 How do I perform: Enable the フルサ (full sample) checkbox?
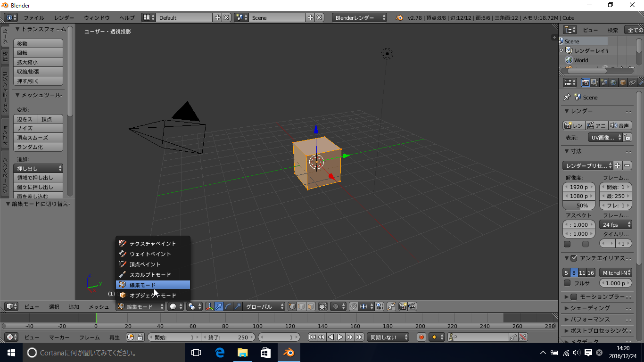coord(567,283)
